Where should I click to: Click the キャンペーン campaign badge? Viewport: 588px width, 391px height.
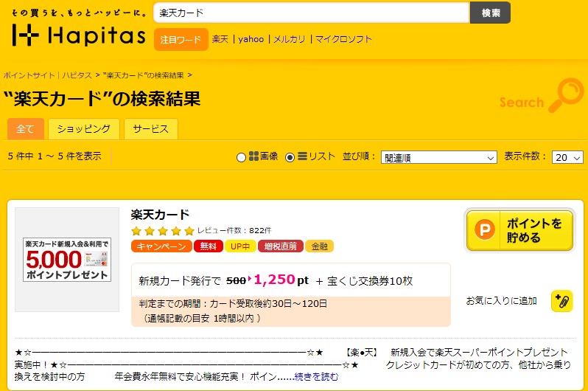161,246
